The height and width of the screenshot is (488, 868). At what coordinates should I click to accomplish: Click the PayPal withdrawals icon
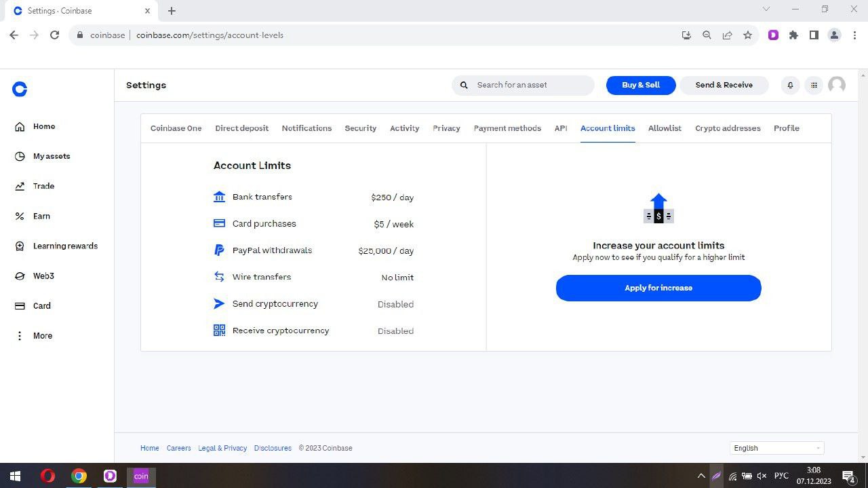click(219, 250)
